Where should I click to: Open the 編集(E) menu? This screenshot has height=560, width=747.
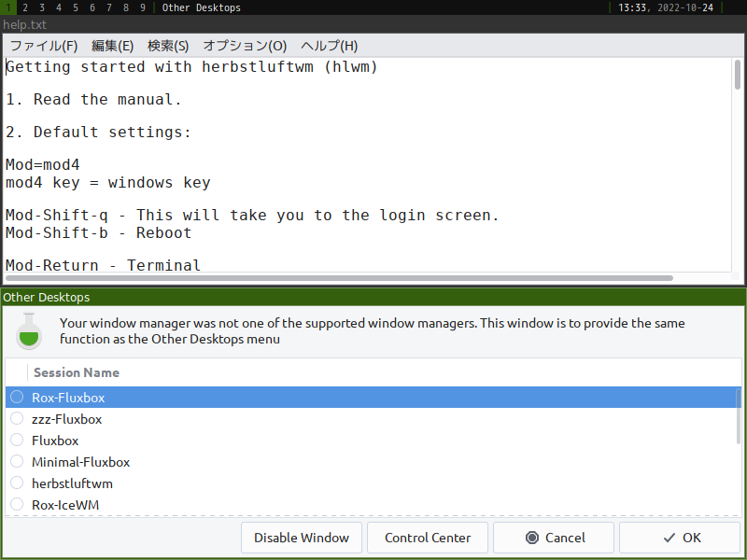112,46
